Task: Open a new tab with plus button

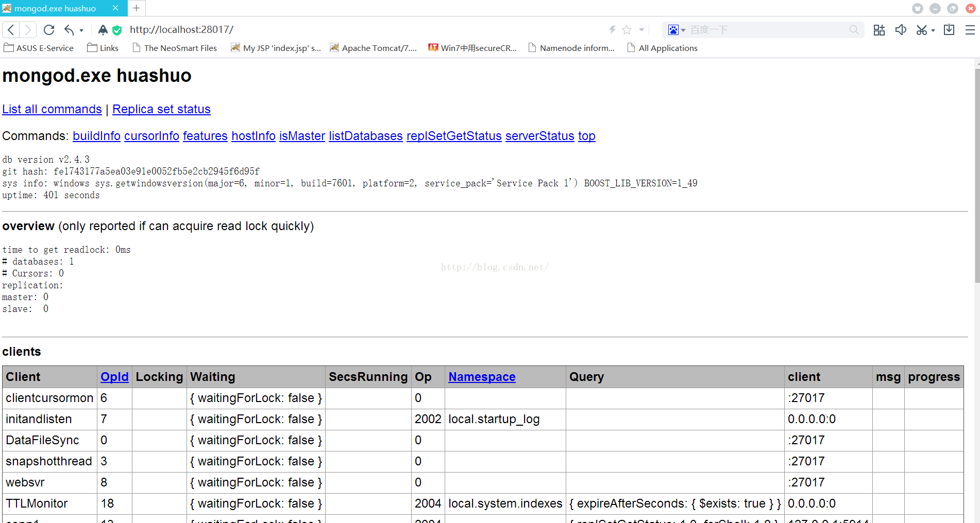Action: (137, 8)
